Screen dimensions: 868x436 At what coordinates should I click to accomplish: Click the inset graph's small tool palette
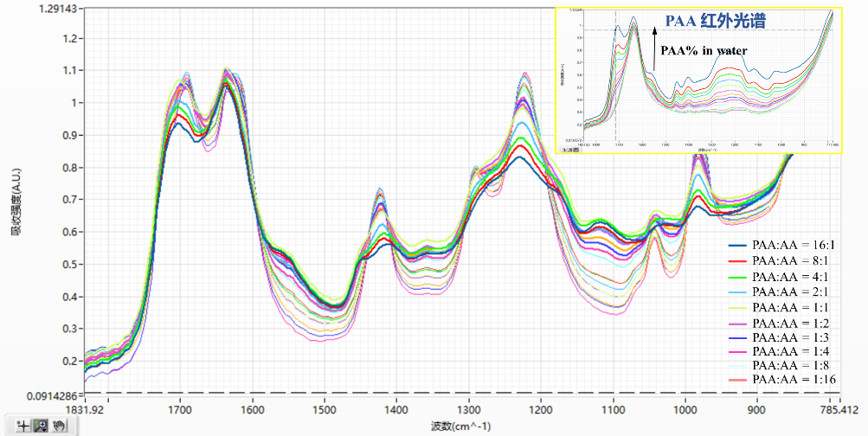(x=572, y=149)
